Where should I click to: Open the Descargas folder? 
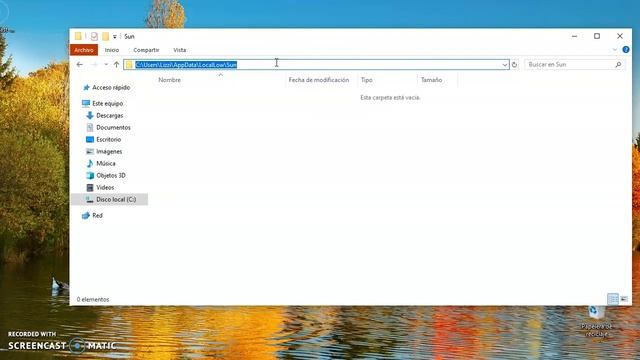coord(109,116)
